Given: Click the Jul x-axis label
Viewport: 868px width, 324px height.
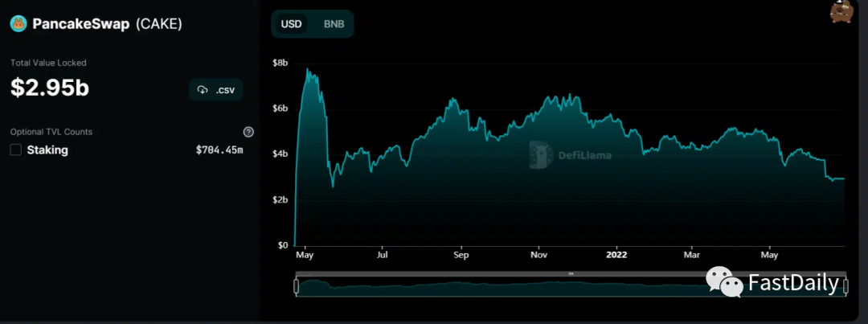Looking at the screenshot, I should click(382, 256).
